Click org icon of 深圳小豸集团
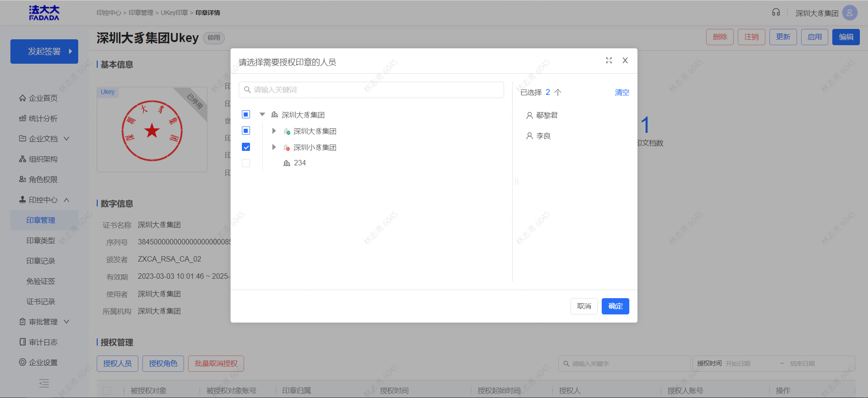The width and height of the screenshot is (868, 398). coord(287,147)
